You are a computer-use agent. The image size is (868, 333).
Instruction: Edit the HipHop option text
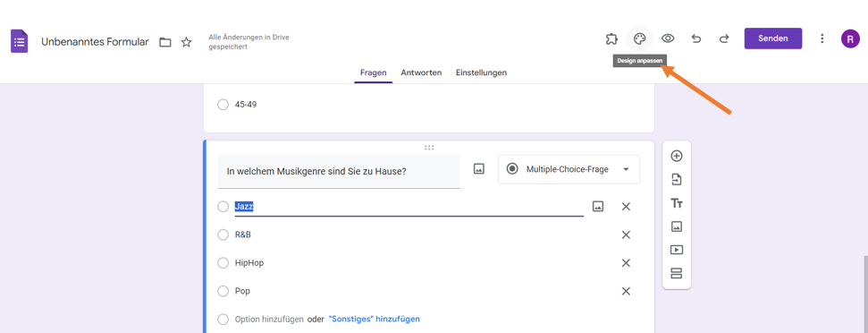[249, 262]
